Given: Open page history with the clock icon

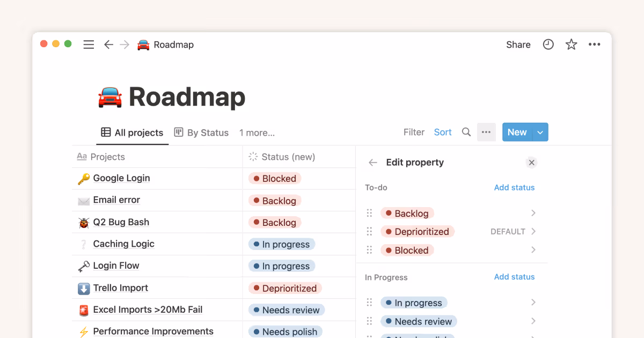Looking at the screenshot, I should click(x=548, y=45).
